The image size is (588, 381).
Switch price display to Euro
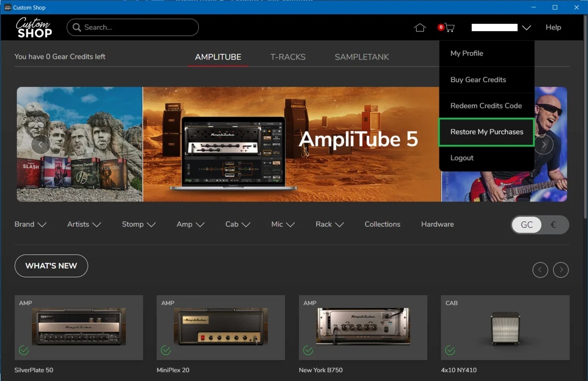(x=554, y=225)
